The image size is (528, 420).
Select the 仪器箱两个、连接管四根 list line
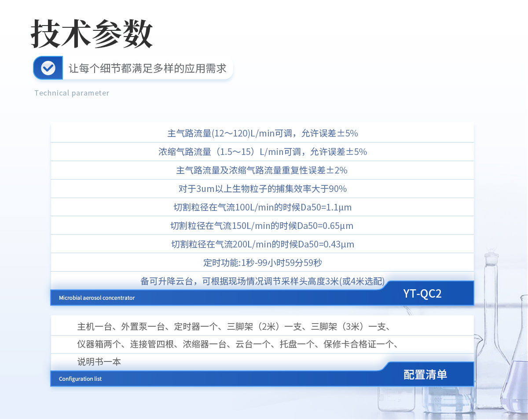[x=238, y=344]
